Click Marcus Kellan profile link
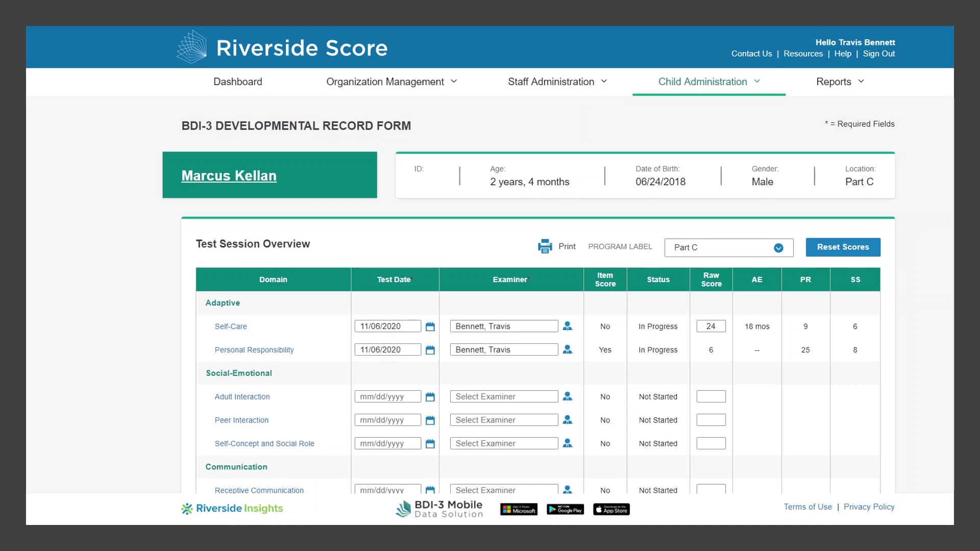The width and height of the screenshot is (980, 551). 228,176
